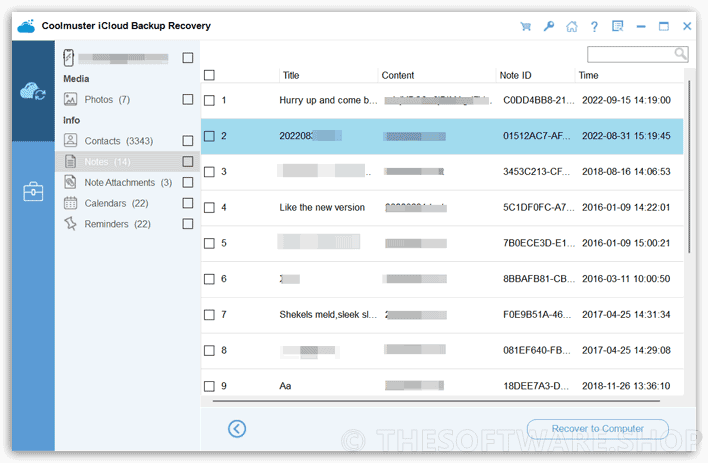Click time '2016-01-09 15:00:21'

tap(626, 243)
